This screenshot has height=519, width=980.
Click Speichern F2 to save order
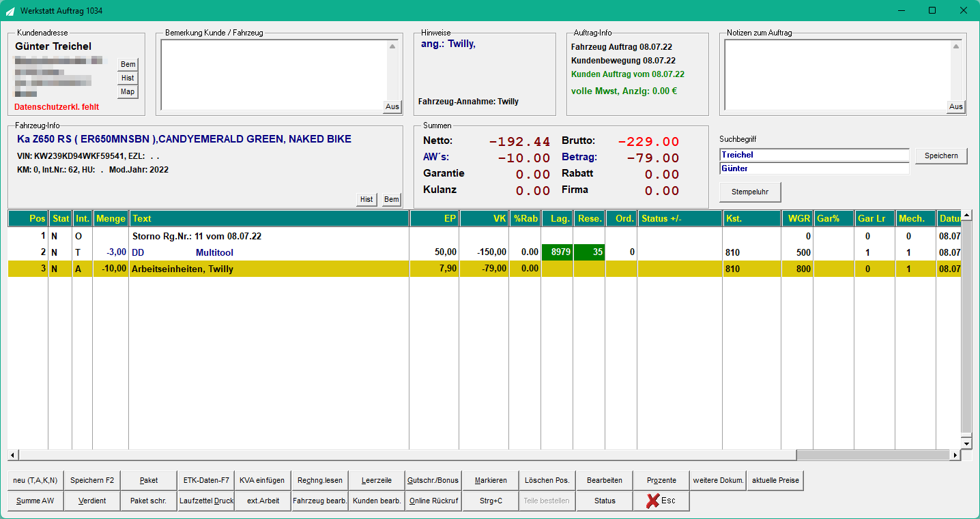point(92,481)
